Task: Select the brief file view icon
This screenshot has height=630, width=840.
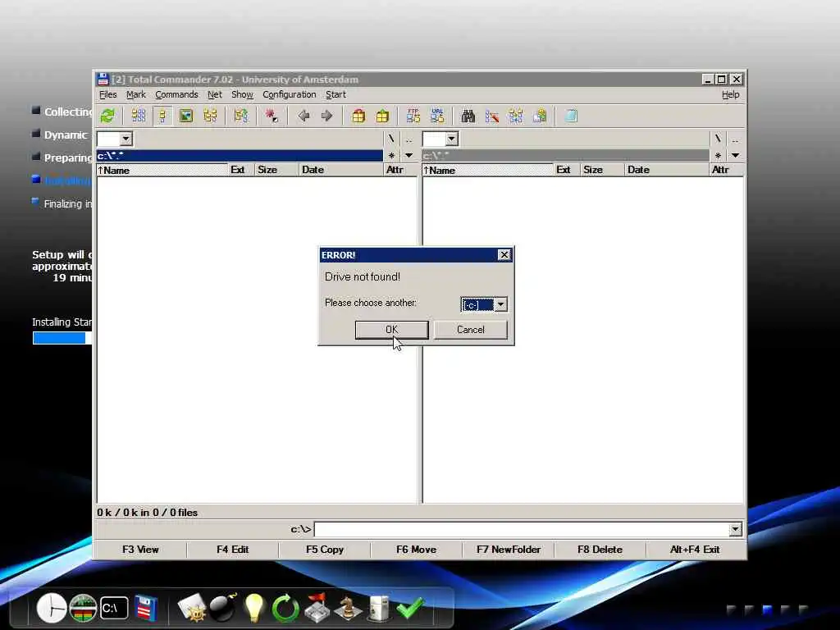Action: 138,116
